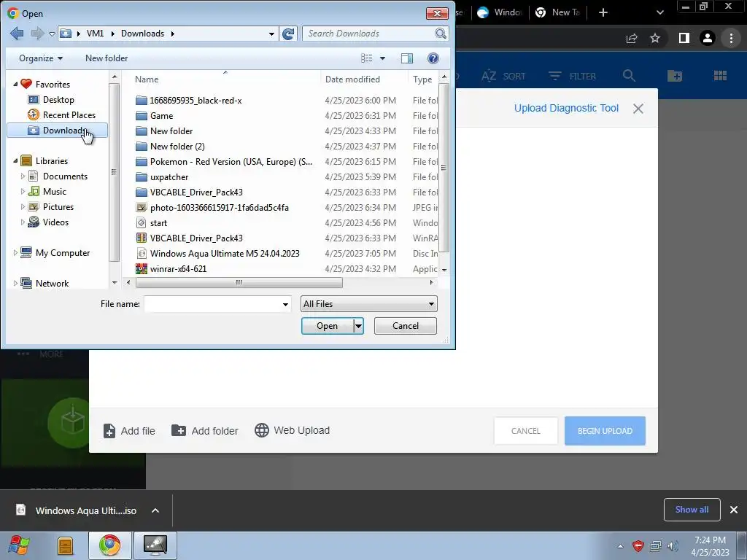
Task: Show the preview pane
Action: (407, 58)
